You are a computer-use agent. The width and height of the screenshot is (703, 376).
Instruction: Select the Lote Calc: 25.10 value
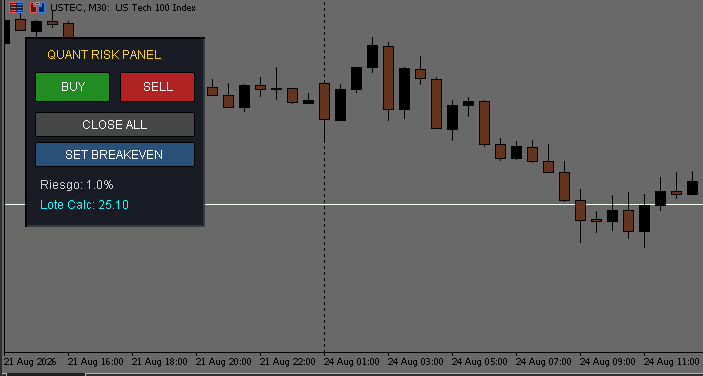click(84, 205)
